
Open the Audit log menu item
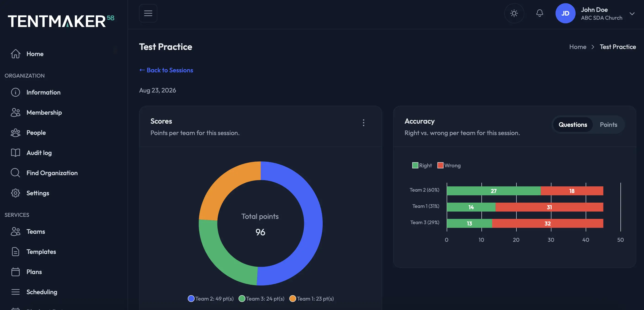pos(39,153)
